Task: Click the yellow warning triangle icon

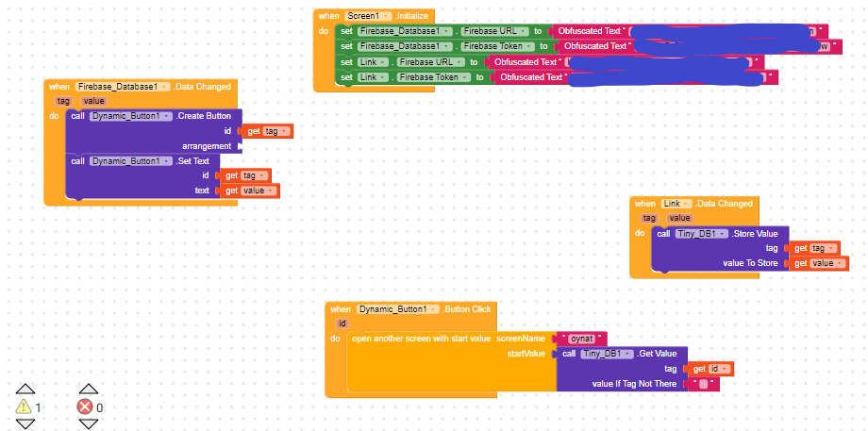Action: [x=24, y=407]
